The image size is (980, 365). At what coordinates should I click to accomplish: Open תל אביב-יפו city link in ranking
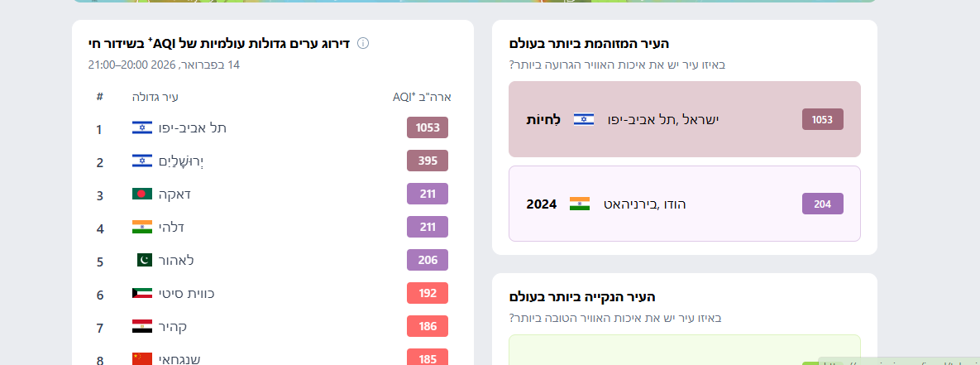tap(193, 127)
